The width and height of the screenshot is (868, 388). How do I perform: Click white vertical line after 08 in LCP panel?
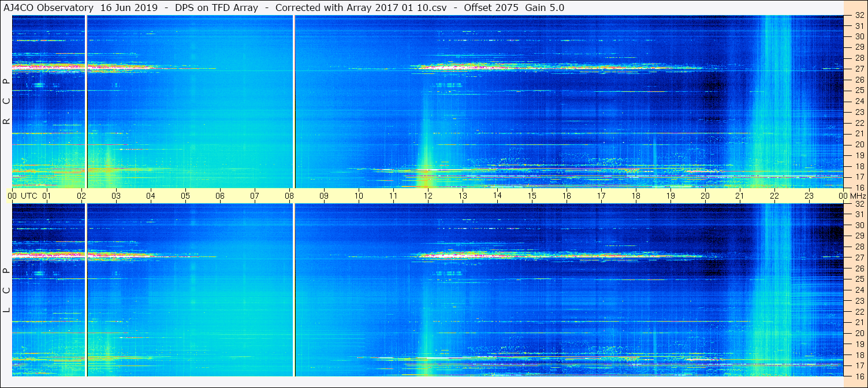[295, 290]
